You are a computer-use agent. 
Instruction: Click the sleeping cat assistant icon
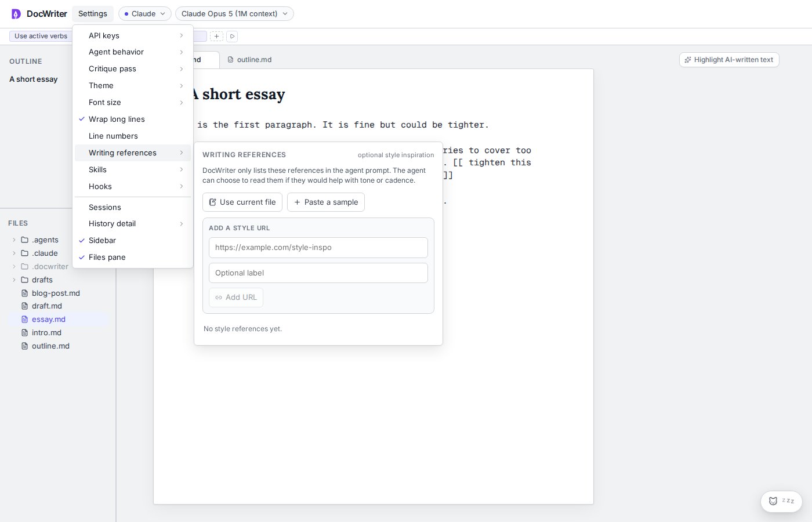pos(773,501)
